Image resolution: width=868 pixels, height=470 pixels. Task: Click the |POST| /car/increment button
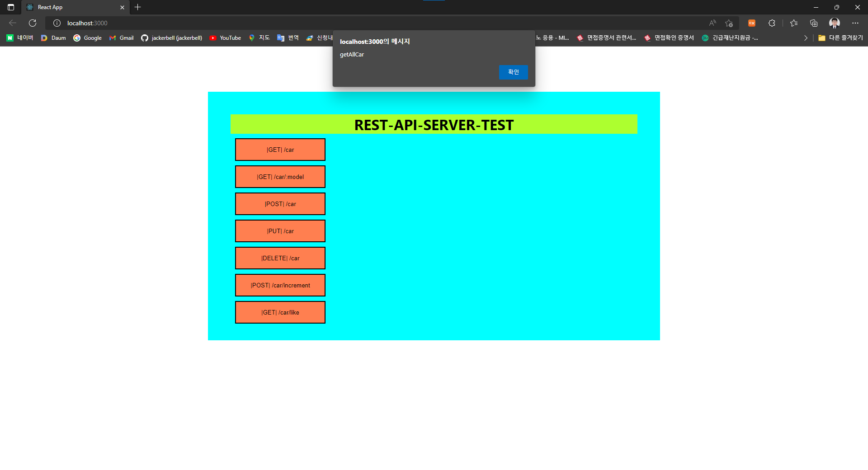coord(280,285)
